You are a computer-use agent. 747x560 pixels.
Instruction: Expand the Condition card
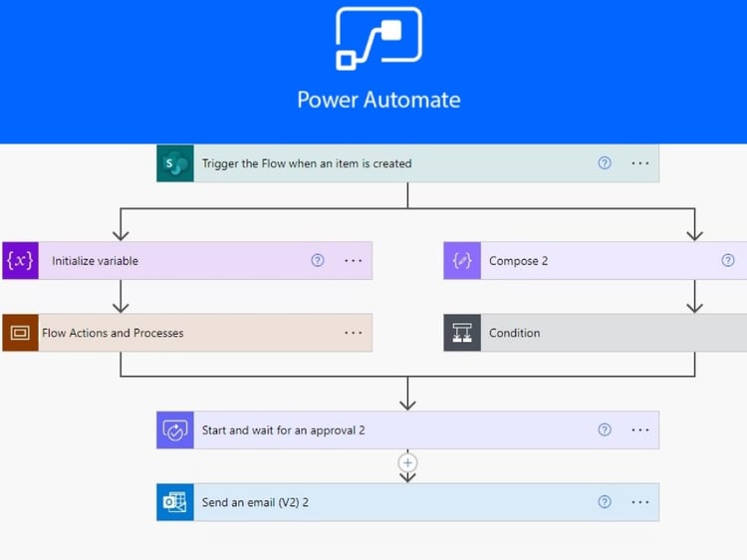point(595,333)
